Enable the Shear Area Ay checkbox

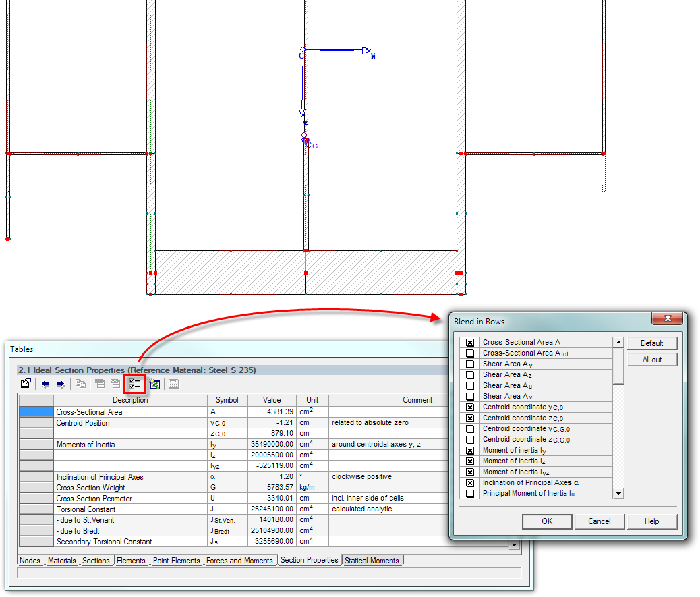coord(469,364)
